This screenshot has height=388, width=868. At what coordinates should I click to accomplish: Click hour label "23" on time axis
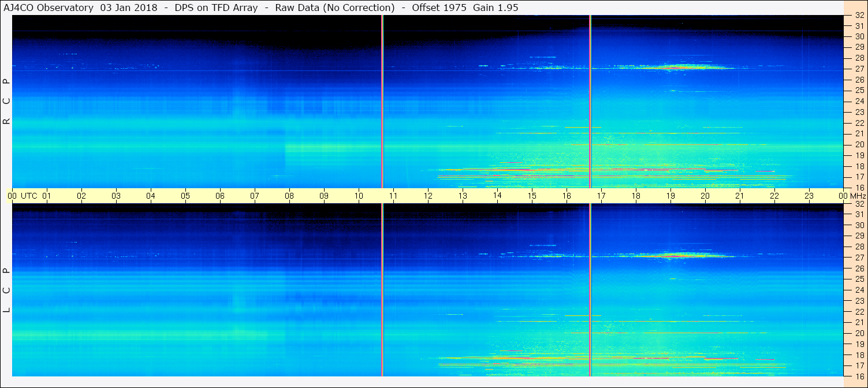coord(809,196)
